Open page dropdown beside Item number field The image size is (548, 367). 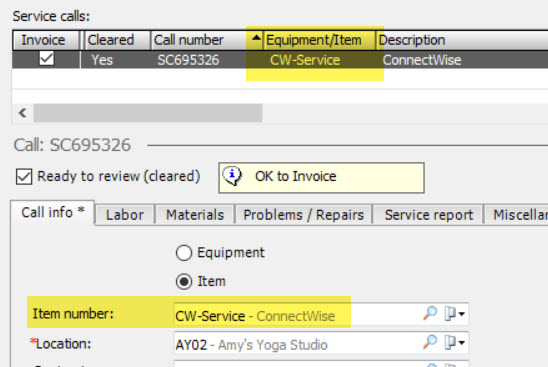(454, 314)
